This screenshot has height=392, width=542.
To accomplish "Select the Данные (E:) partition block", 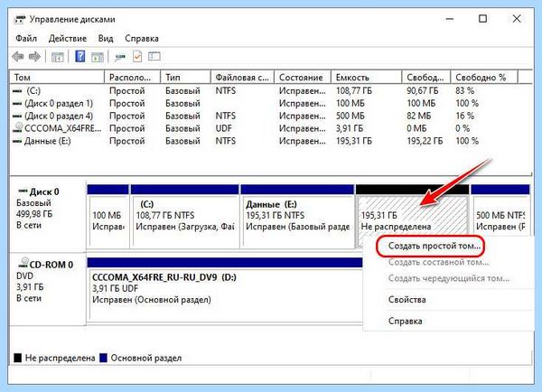I will pos(297,217).
